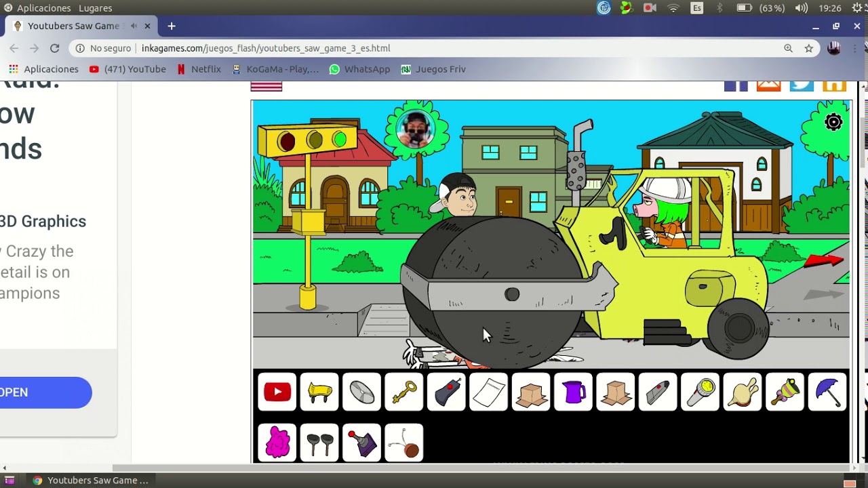Open the volume speaker indicator
Viewport: 868px width, 488px height.
[801, 8]
